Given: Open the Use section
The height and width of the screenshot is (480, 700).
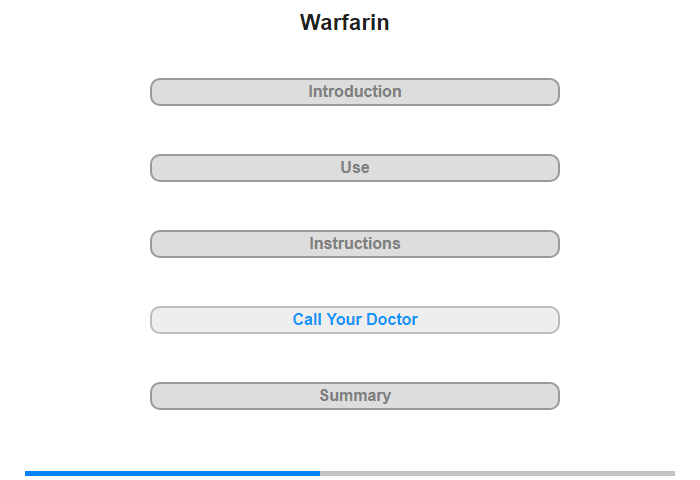Looking at the screenshot, I should click(x=354, y=168).
